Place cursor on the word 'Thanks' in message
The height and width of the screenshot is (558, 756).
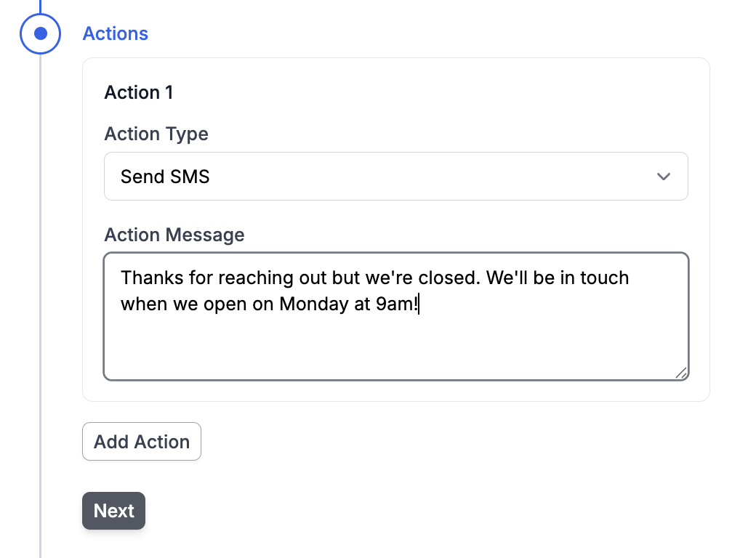coord(148,278)
